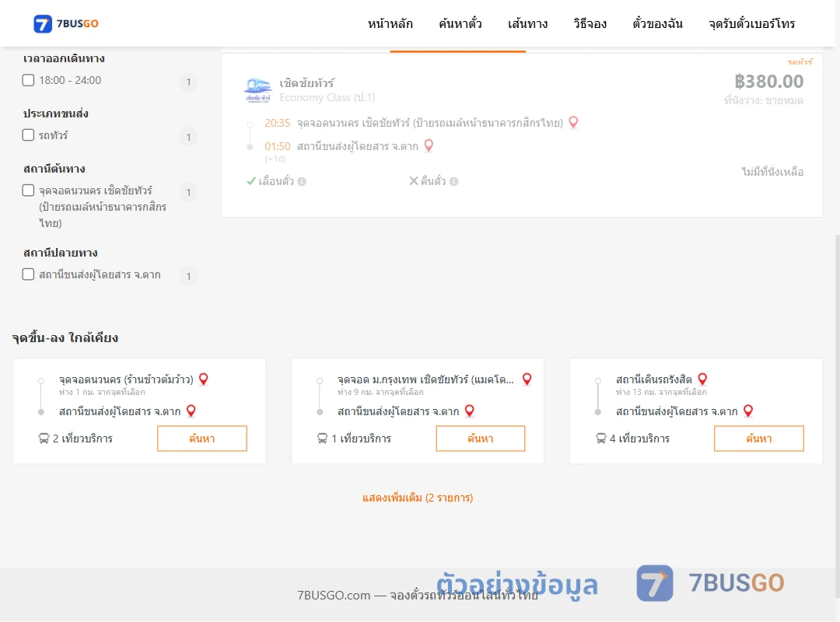Click destination pin in the รังสิต card
The width and height of the screenshot is (840, 622).
(748, 411)
